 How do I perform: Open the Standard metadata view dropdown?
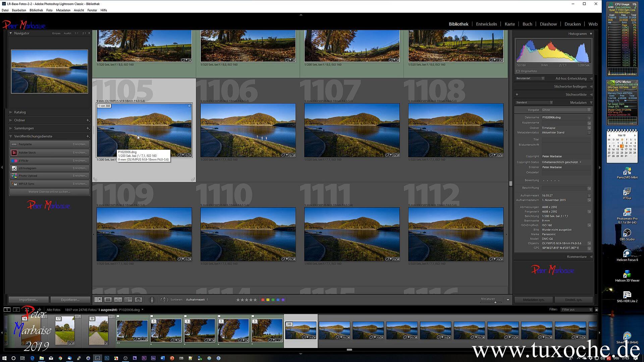pos(534,103)
